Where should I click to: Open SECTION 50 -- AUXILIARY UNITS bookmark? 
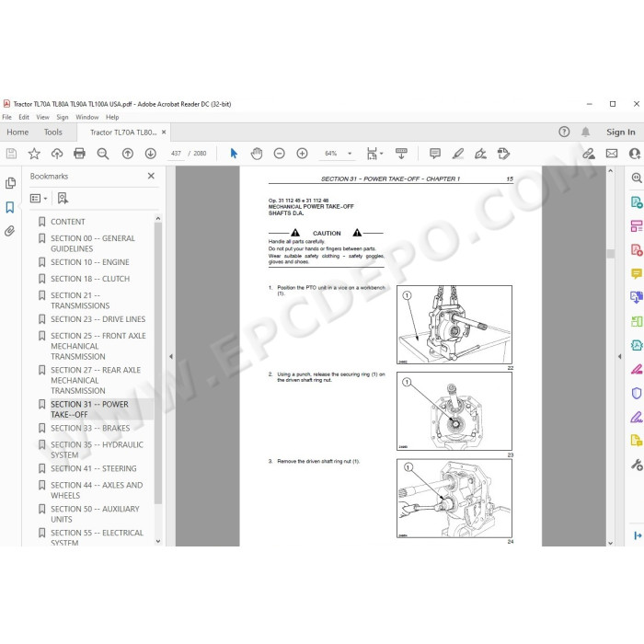point(95,514)
